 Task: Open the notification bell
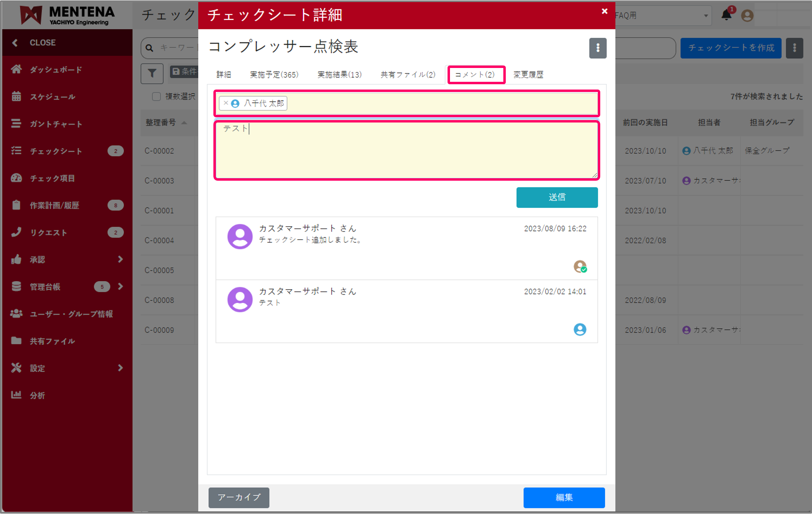(726, 15)
